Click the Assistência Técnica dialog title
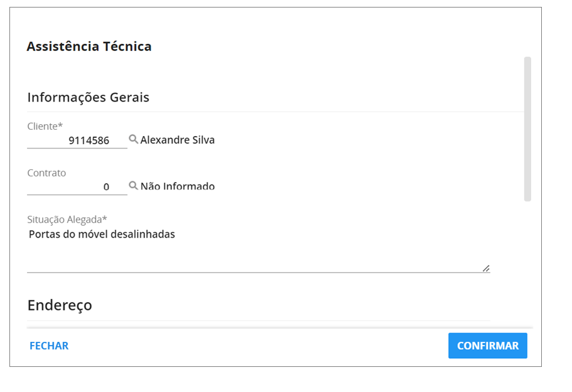This screenshot has height=392, width=572. tap(89, 46)
